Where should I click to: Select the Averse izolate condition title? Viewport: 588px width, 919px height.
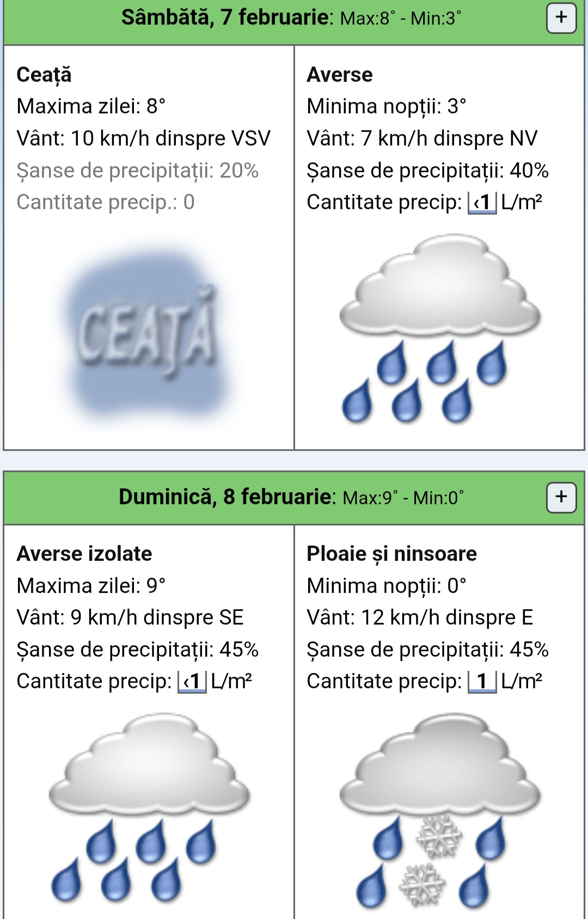84,554
